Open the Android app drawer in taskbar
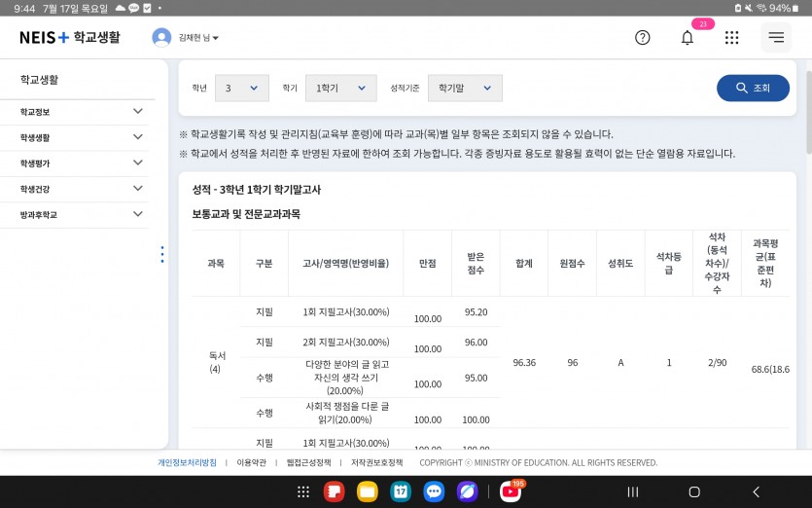Image resolution: width=812 pixels, height=508 pixels. [303, 491]
